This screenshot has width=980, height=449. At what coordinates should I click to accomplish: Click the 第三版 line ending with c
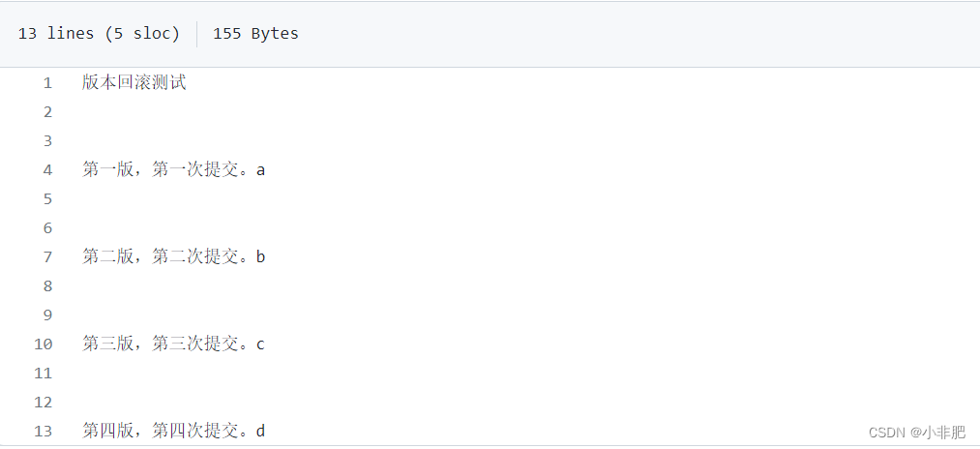tap(174, 344)
